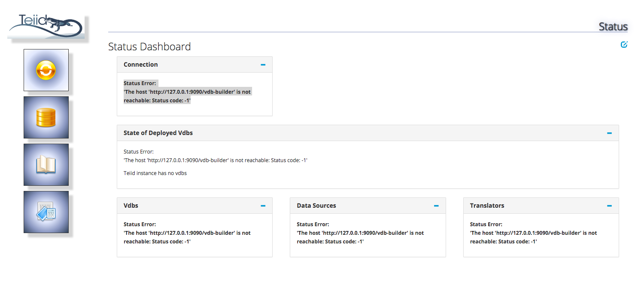Open the gold database cylinder sidebar icon
This screenshot has width=644, height=292.
pos(46,117)
